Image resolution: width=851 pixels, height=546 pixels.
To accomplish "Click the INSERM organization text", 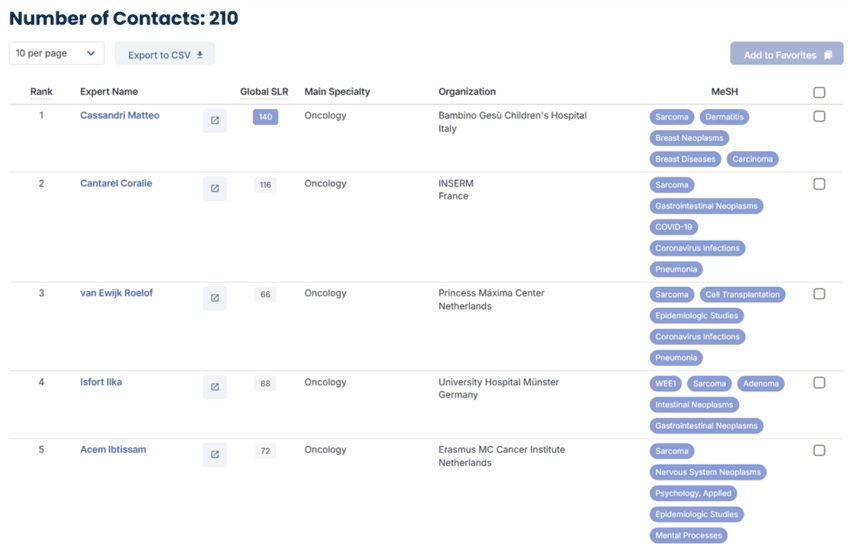I will pyautogui.click(x=456, y=183).
